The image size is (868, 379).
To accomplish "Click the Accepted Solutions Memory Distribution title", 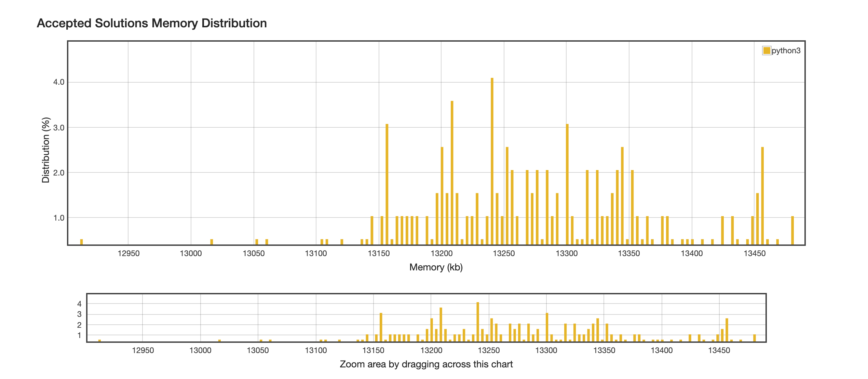I will click(x=152, y=23).
